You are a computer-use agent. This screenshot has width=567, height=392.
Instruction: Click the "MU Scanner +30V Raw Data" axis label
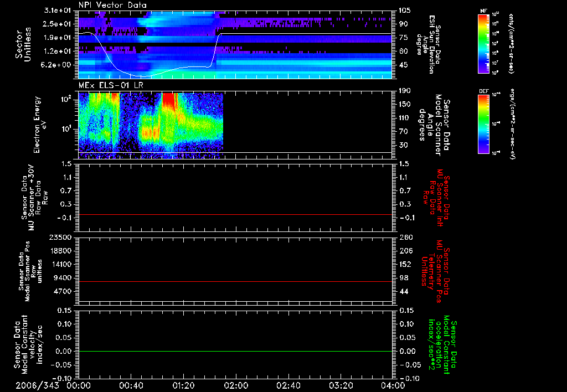tap(34, 198)
